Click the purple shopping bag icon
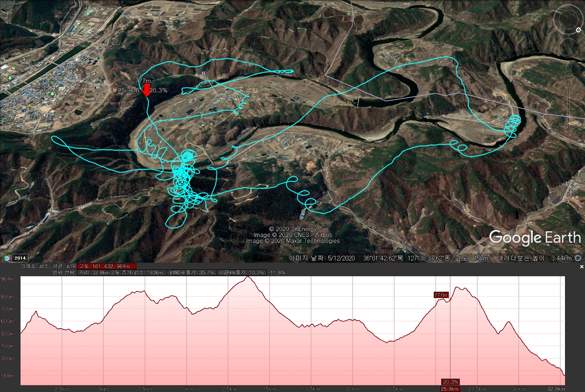The width and height of the screenshot is (585, 392). click(x=31, y=89)
